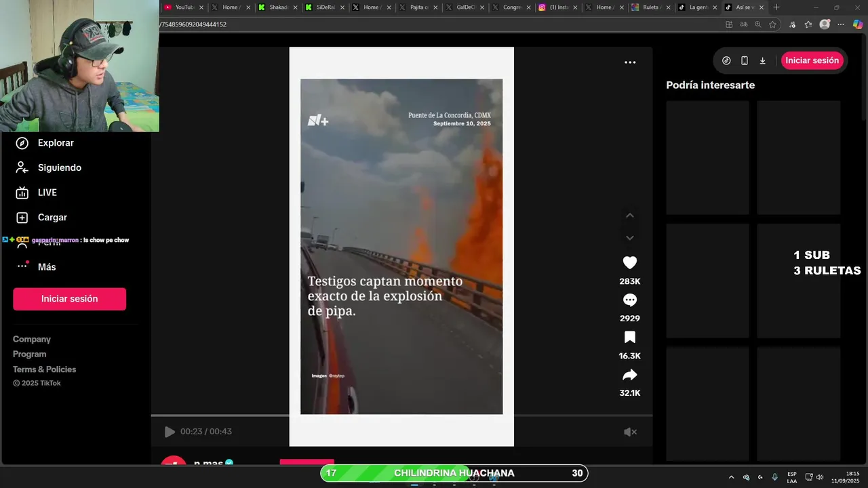Click the browser address bar
Image resolution: width=868 pixels, height=488 pixels.
(434, 24)
